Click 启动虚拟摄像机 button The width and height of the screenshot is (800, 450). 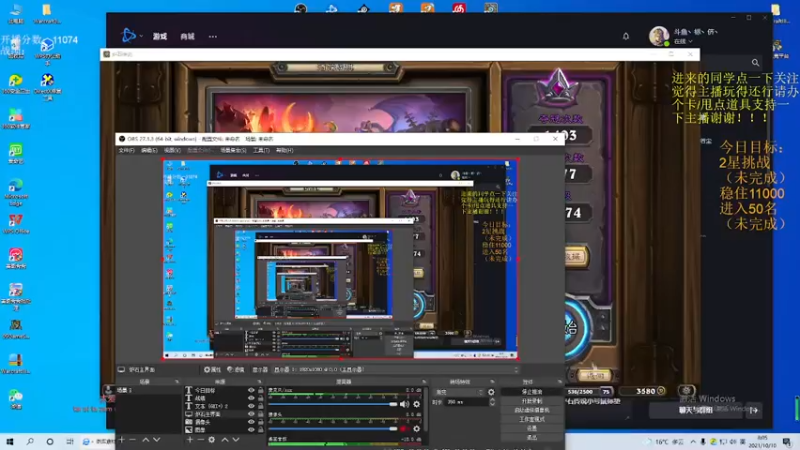click(x=532, y=410)
